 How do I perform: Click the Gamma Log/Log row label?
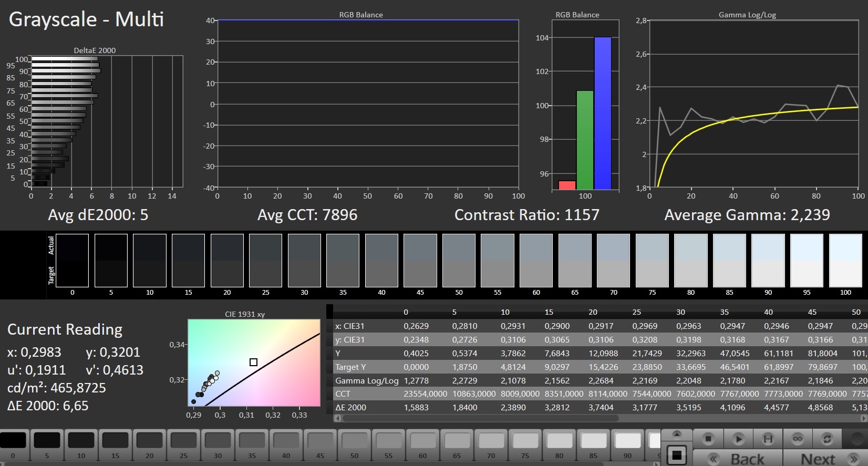pyautogui.click(x=367, y=380)
